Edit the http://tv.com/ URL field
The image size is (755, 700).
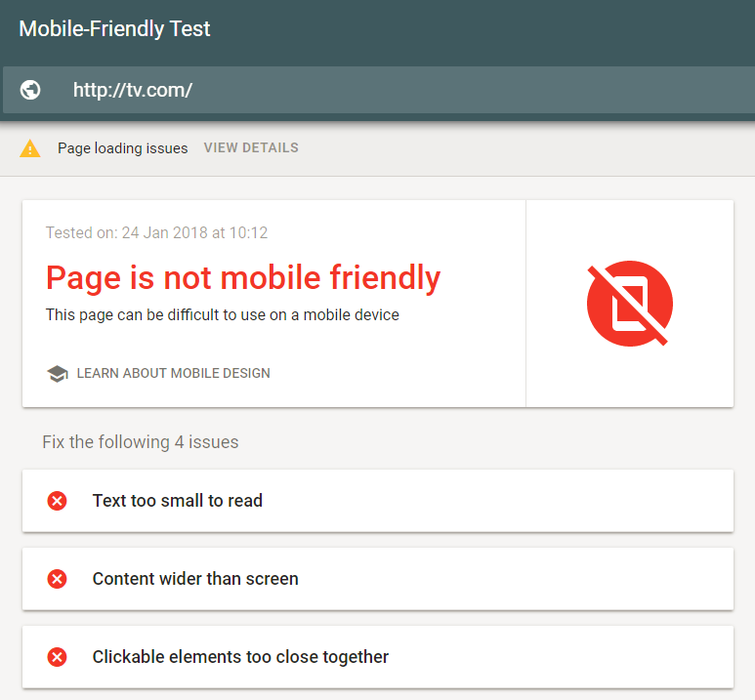pyautogui.click(x=378, y=90)
